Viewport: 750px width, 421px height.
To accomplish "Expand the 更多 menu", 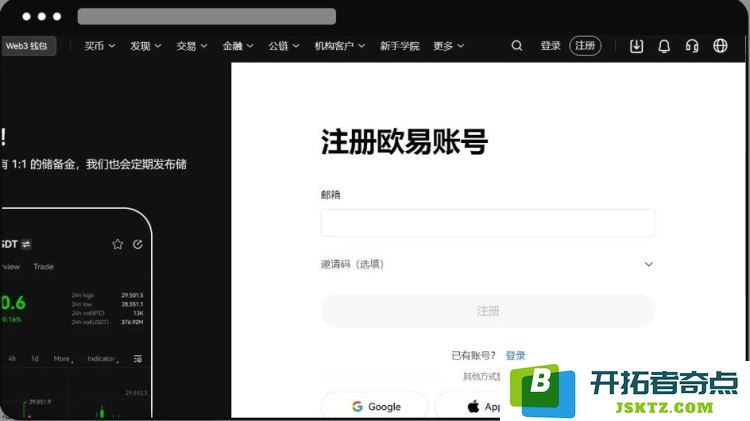I will click(449, 46).
